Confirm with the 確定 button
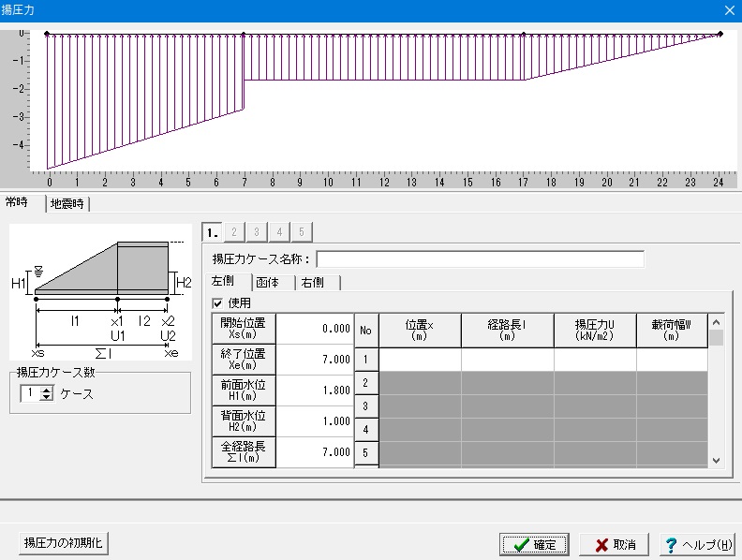The width and height of the screenshot is (742, 560). pos(534,545)
